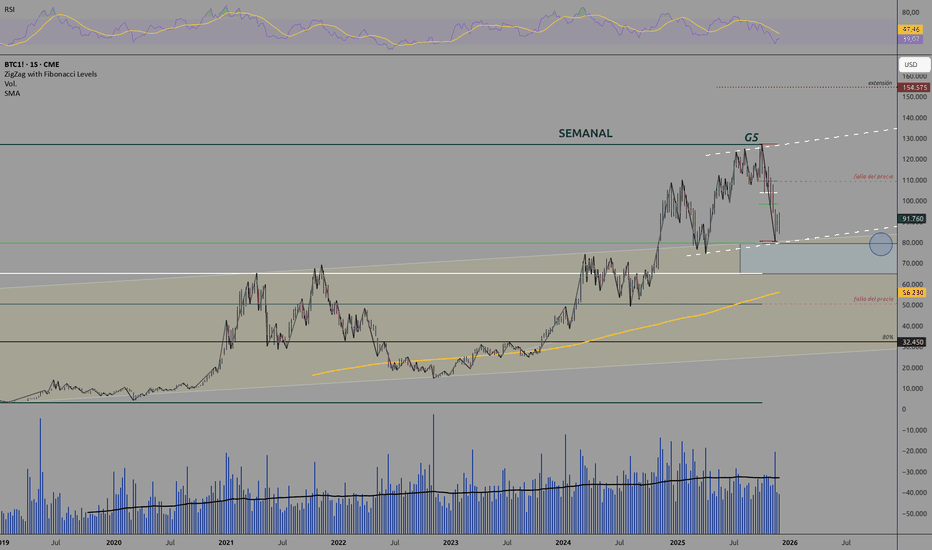Click the 56.230 SMA value label
This screenshot has height=550, width=932.
[x=913, y=293]
